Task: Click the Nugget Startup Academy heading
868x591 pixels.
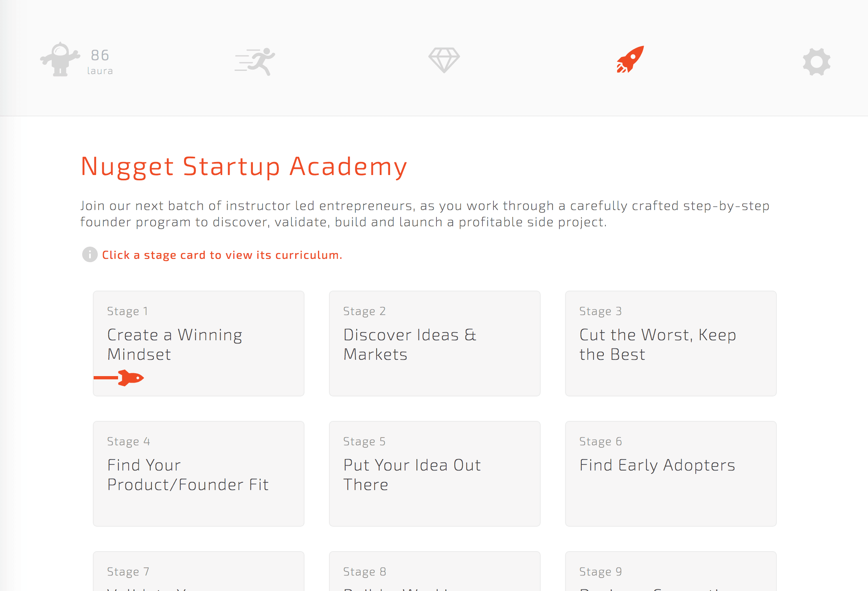Action: coord(244,166)
